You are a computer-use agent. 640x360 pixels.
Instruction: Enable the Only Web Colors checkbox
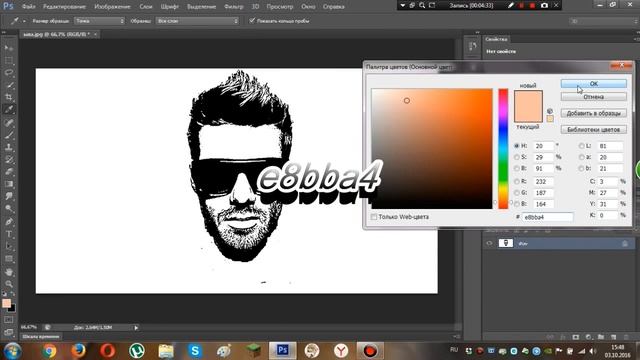374,217
